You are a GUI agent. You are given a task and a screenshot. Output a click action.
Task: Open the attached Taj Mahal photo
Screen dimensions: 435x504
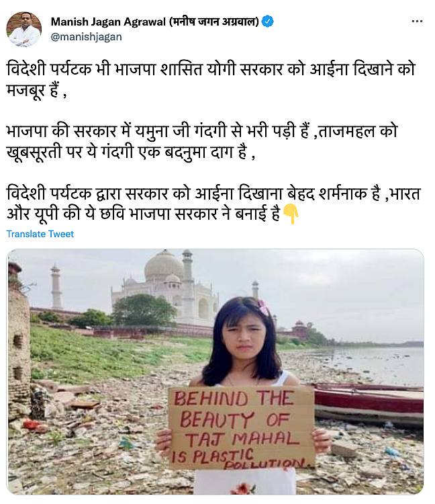pyautogui.click(x=215, y=372)
